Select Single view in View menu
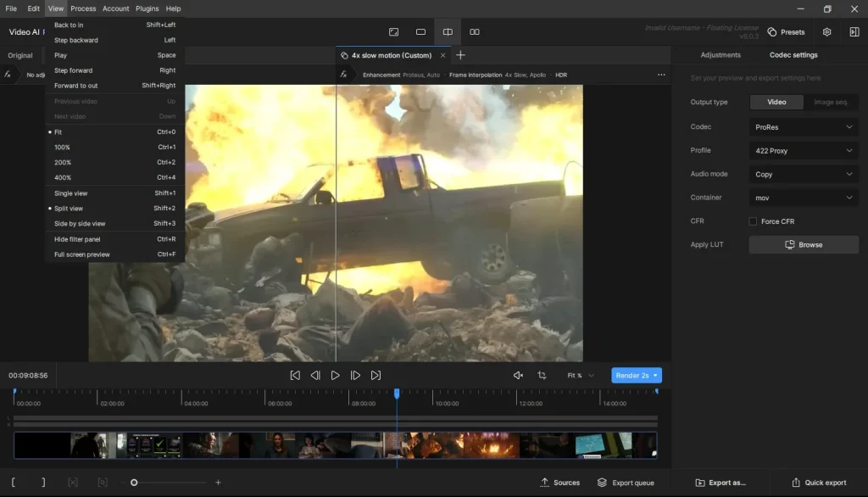 114,193
